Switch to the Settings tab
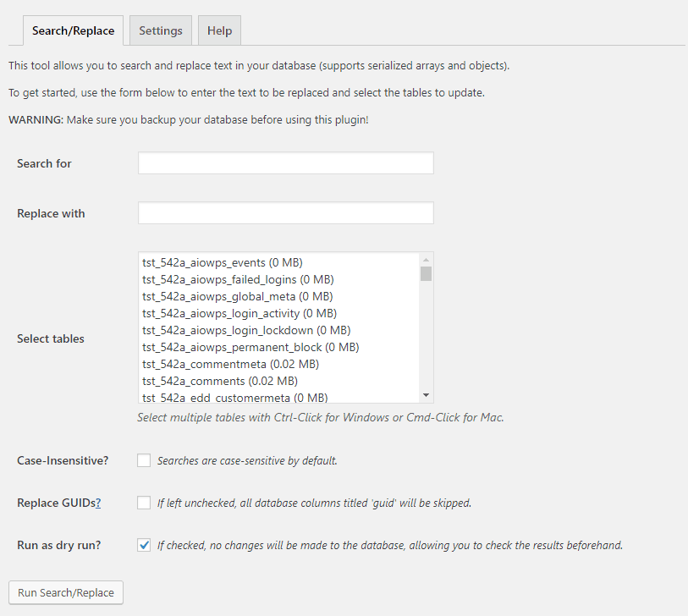 161,30
